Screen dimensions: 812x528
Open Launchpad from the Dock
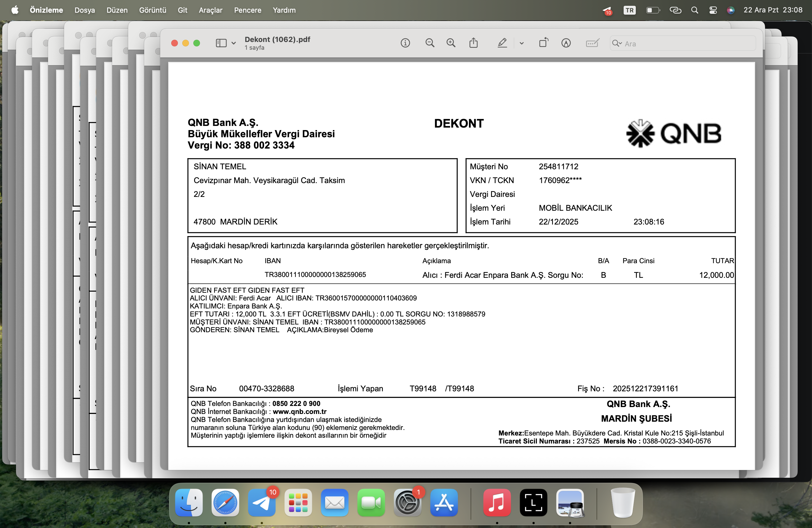click(x=298, y=502)
